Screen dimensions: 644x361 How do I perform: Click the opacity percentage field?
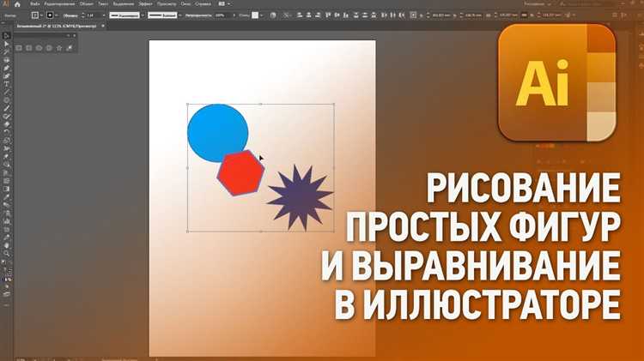click(x=222, y=15)
